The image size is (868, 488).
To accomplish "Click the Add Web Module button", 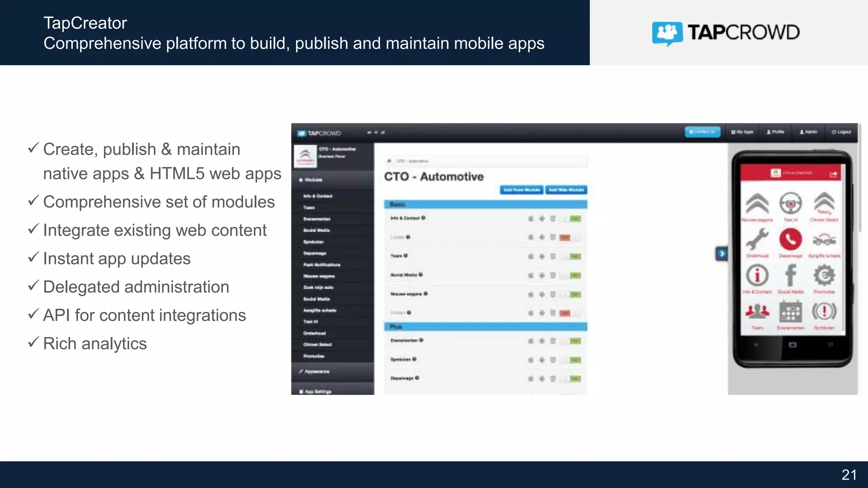I will coord(566,190).
